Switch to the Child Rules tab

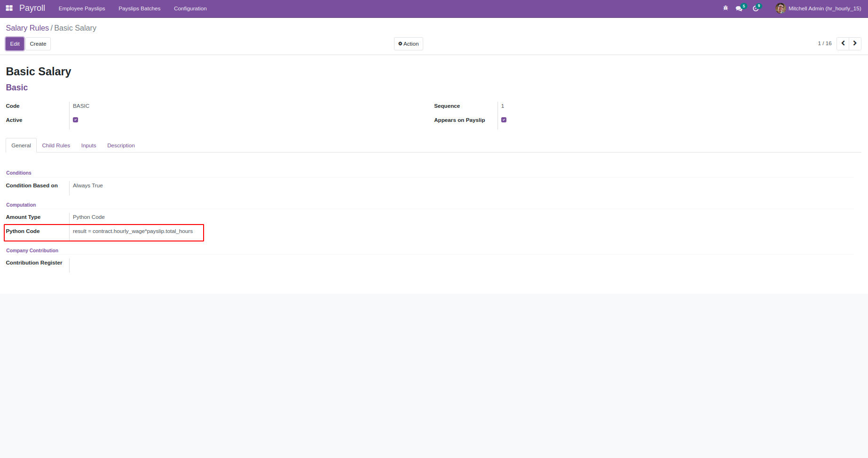tap(56, 145)
